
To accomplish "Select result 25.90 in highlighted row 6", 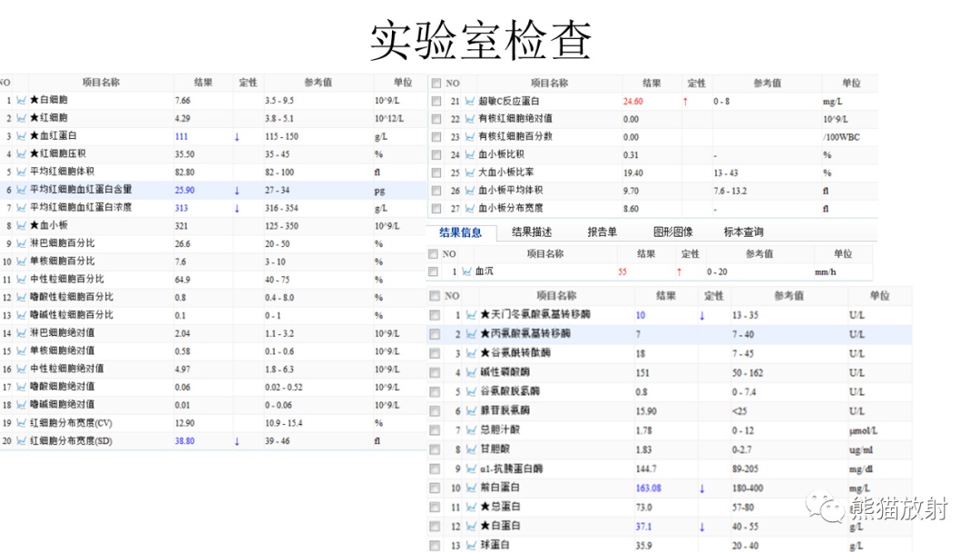I will (x=185, y=190).
